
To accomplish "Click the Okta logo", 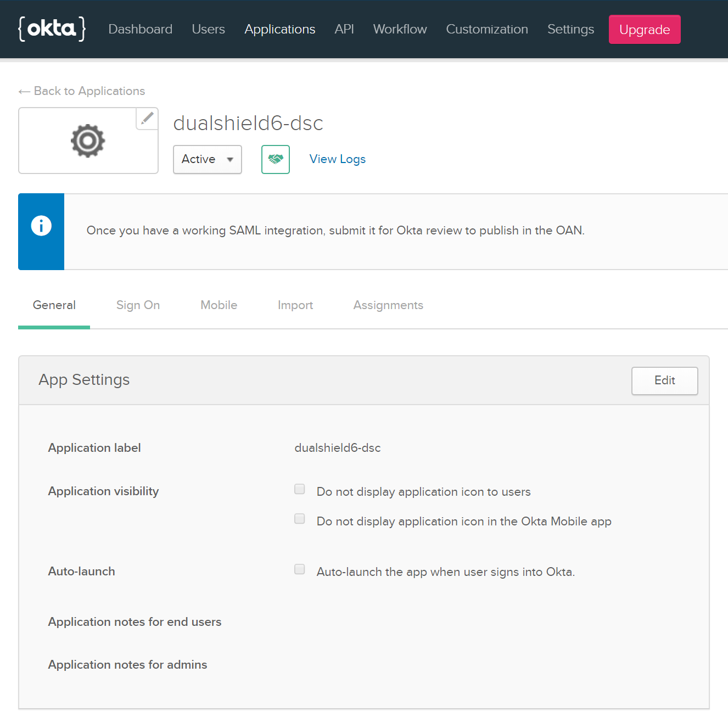I will pos(52,29).
